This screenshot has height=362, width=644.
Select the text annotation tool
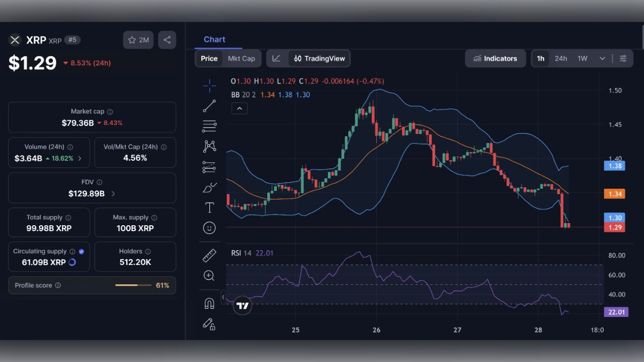[209, 207]
